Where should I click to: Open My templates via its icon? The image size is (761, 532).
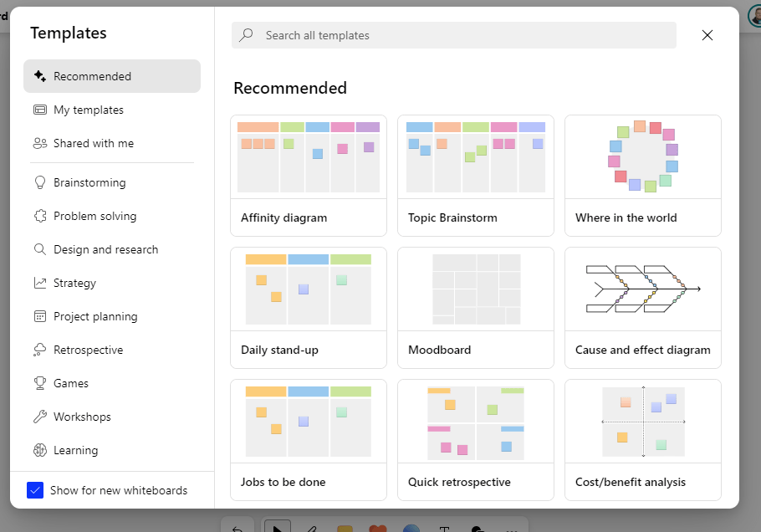pyautogui.click(x=39, y=110)
